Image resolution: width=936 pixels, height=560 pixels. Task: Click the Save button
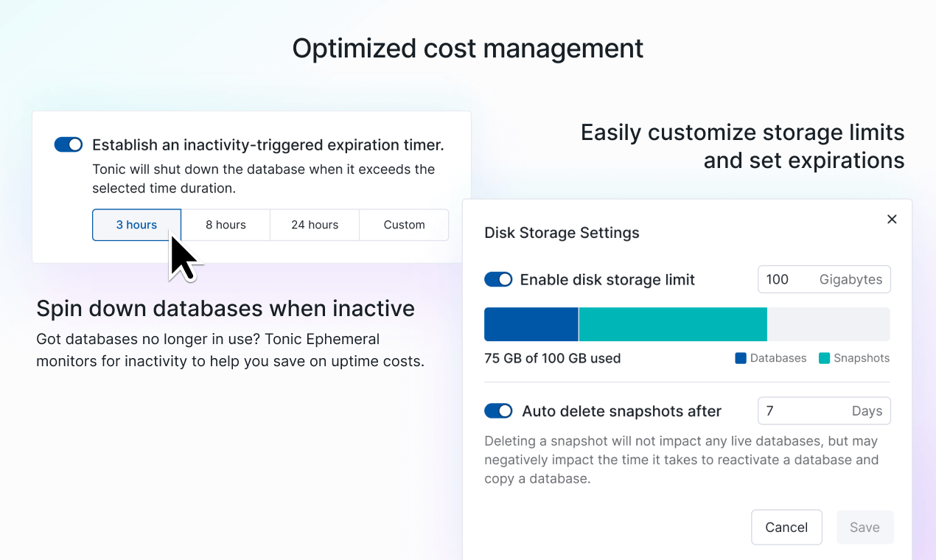pyautogui.click(x=865, y=527)
